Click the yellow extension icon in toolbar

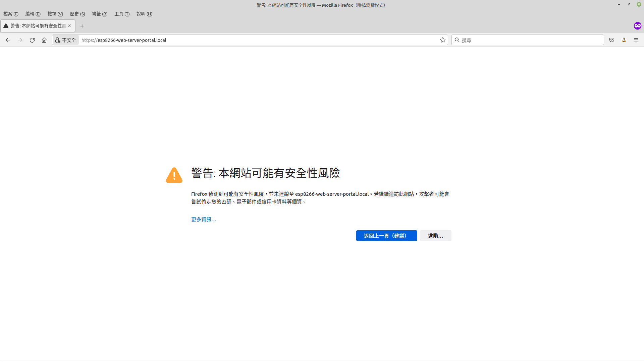point(624,40)
